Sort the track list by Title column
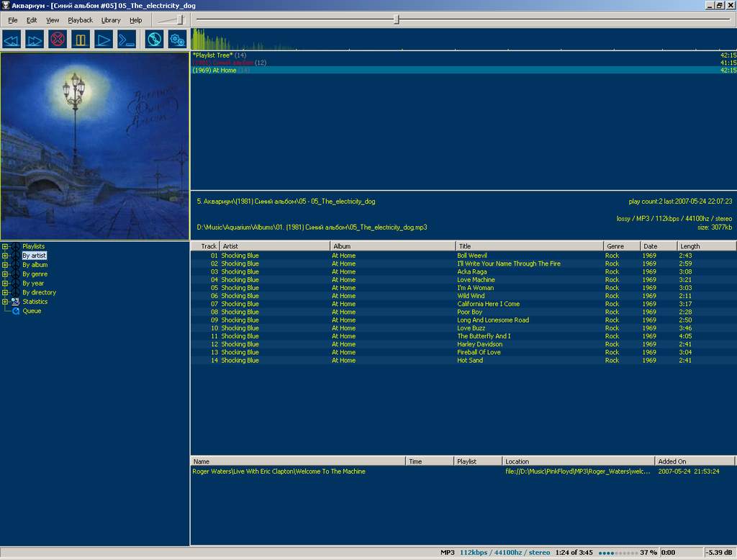 point(529,246)
